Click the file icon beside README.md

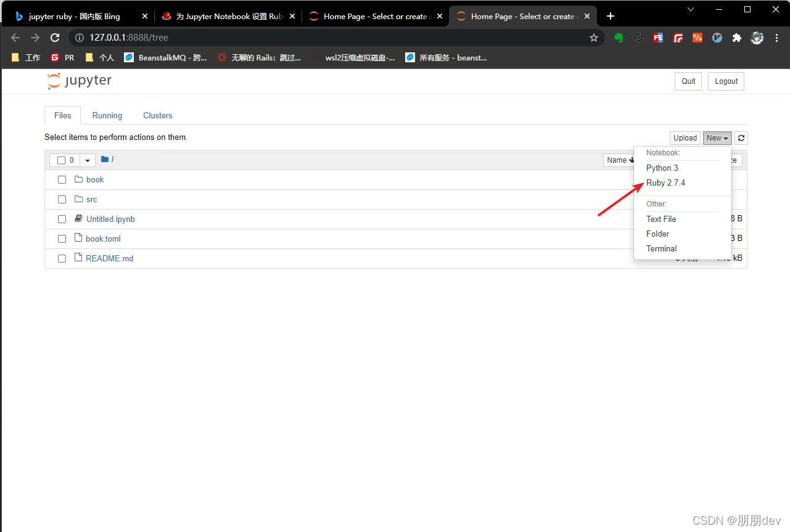78,258
